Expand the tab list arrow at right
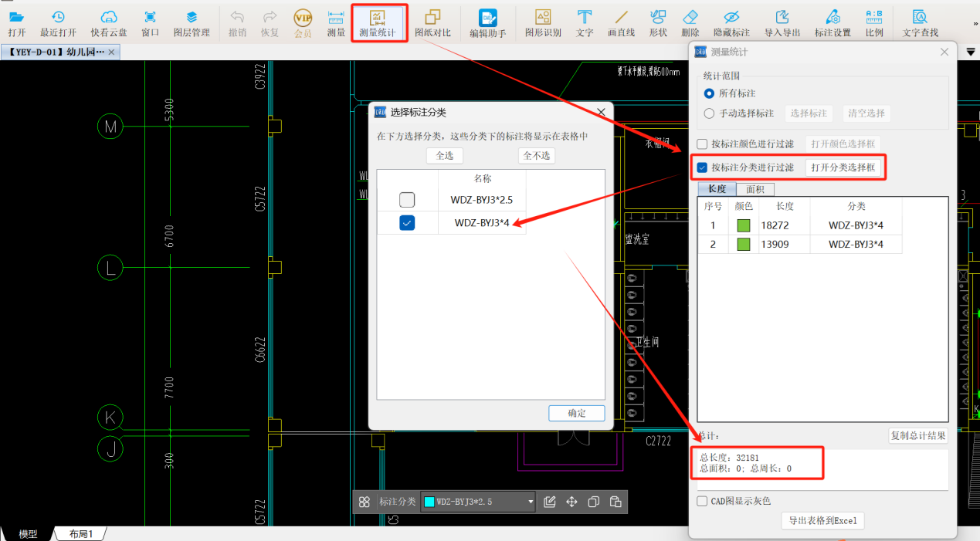The image size is (980, 541). (x=971, y=52)
